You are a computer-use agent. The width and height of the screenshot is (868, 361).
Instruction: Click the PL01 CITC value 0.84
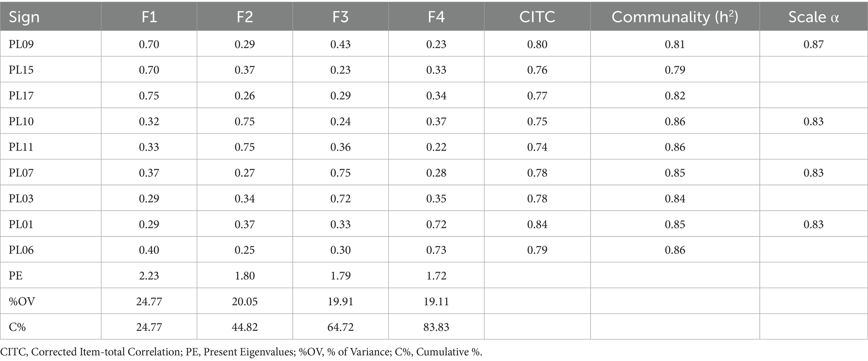point(537,224)
